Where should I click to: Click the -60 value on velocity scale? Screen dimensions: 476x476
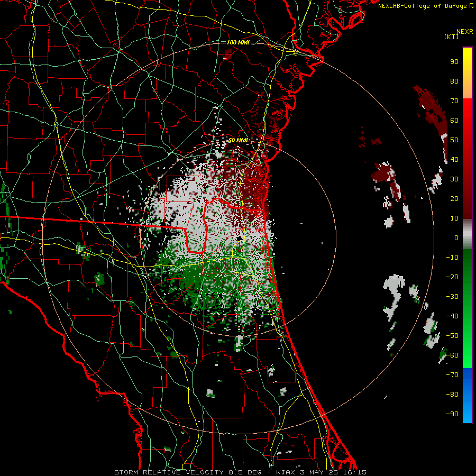pyautogui.click(x=452, y=355)
